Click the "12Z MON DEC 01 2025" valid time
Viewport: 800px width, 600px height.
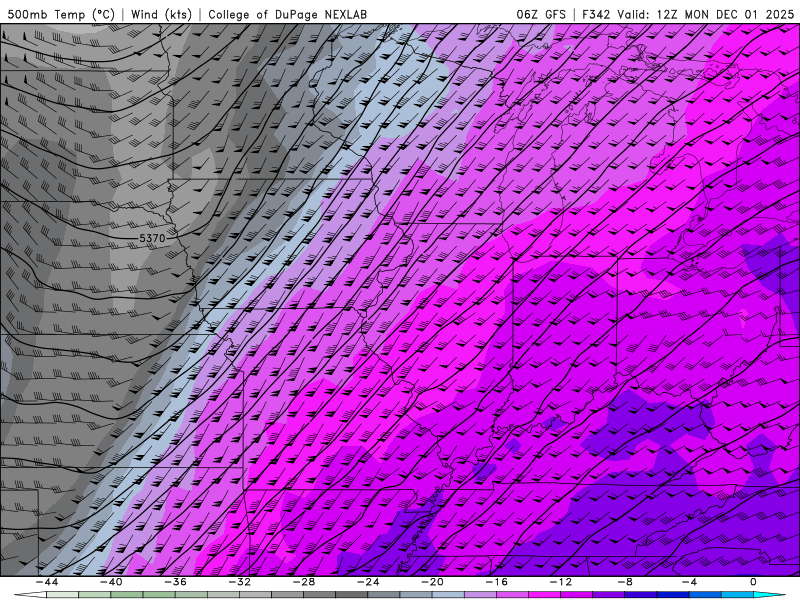pos(725,14)
